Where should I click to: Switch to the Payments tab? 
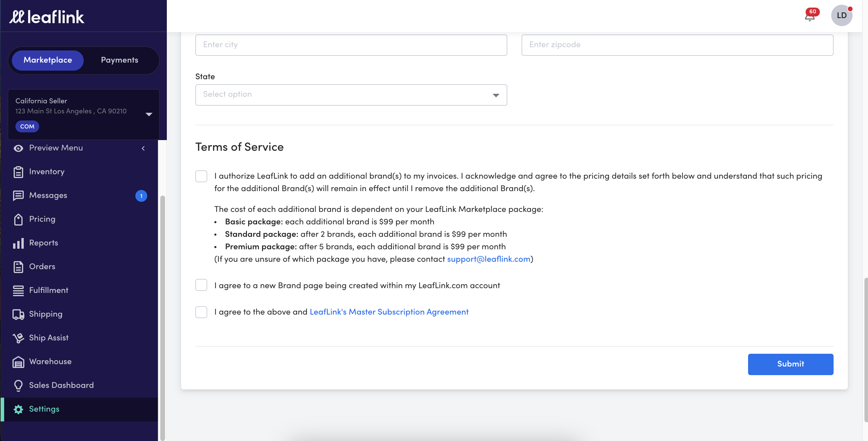pos(120,60)
